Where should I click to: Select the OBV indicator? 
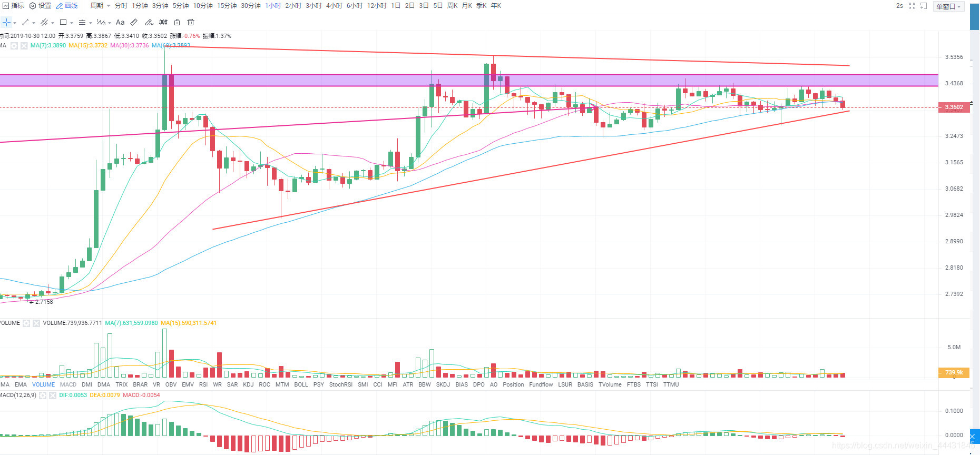point(171,385)
